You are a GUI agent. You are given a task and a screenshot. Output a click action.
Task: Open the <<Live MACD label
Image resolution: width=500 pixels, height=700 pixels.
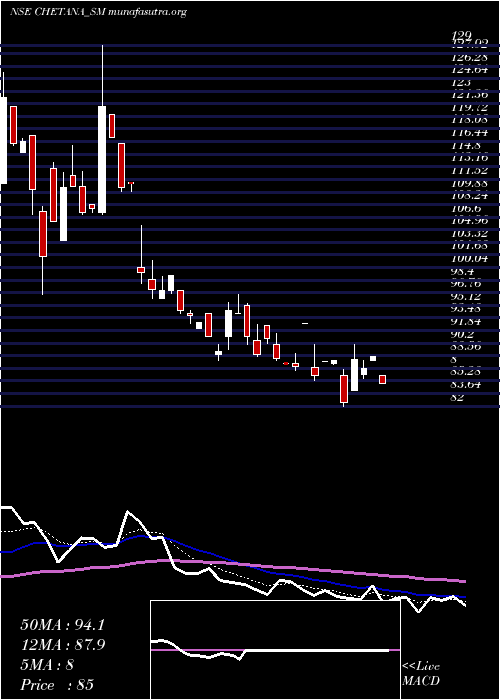click(421, 674)
